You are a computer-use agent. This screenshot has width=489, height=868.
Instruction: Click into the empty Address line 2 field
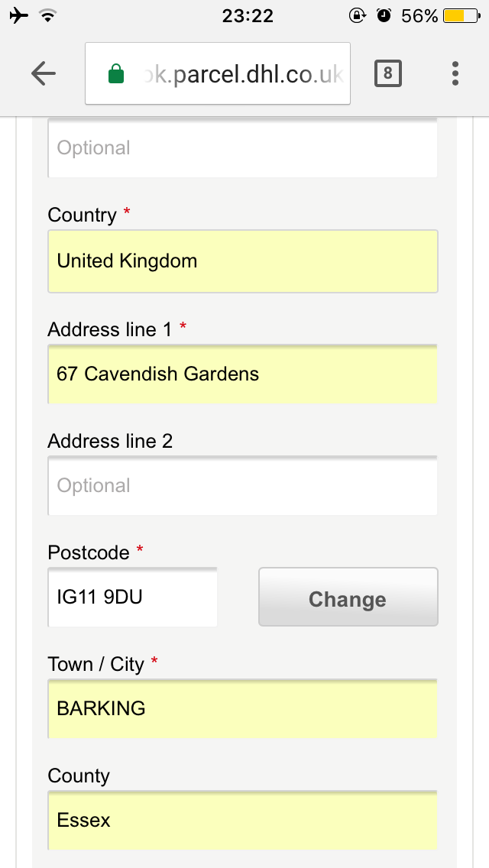[x=242, y=485]
